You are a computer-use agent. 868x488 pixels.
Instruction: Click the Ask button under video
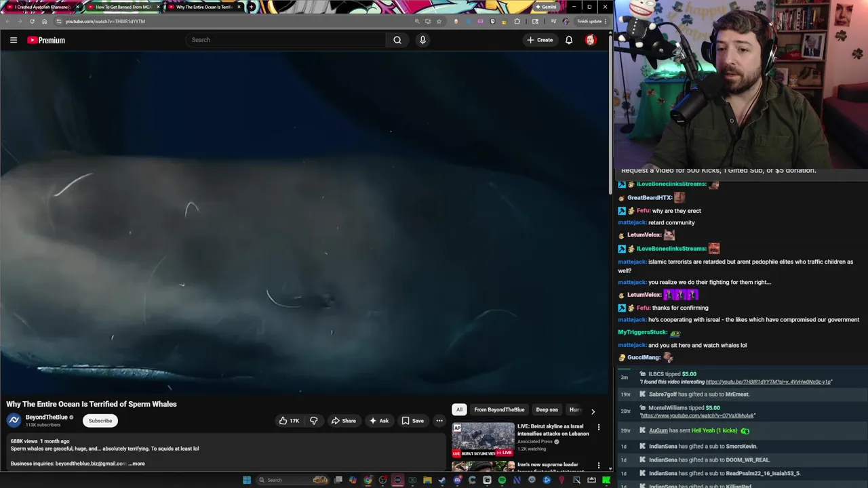point(378,421)
